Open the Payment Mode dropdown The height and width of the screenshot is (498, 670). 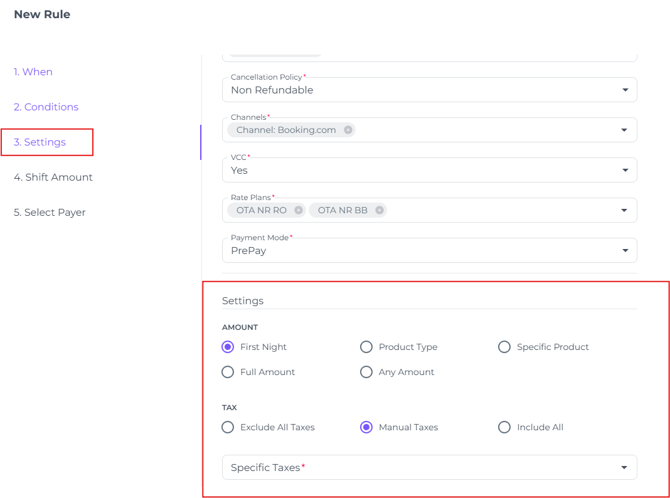[625, 250]
